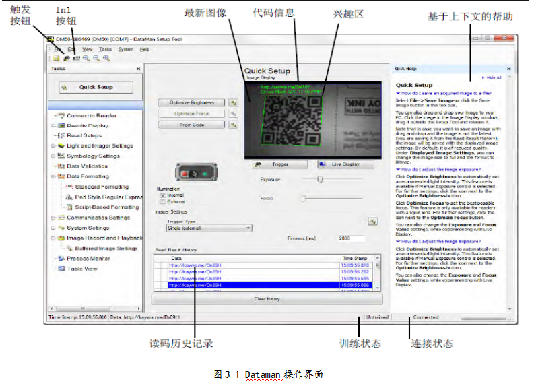Open the Edit menu
Screen dimensions: 534x392
pos(71,49)
